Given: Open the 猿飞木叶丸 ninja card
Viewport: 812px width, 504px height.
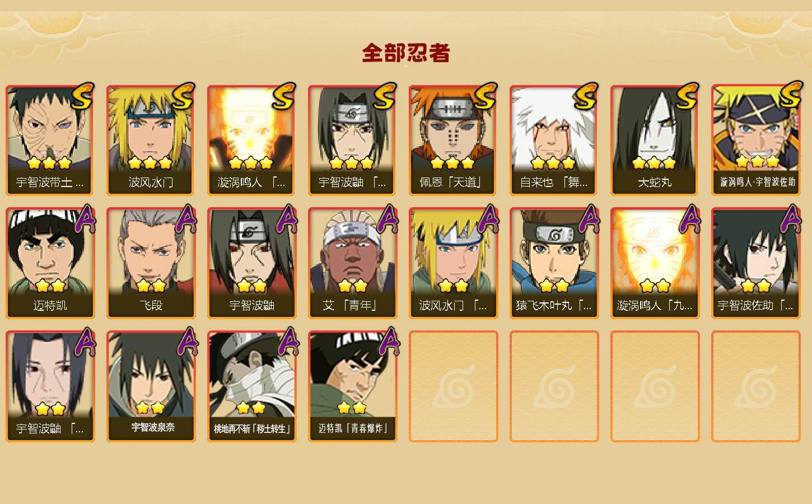Looking at the screenshot, I should [x=554, y=263].
